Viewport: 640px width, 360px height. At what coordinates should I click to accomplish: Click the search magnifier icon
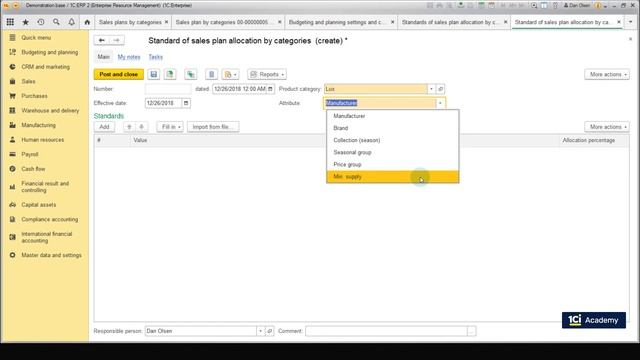point(56,22)
